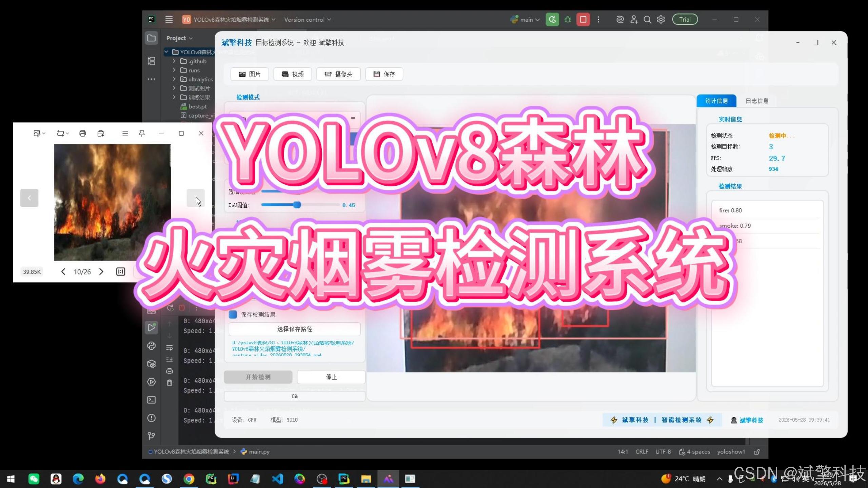Toggle read-only lock in PyCharm status bar
Viewport: 868px width, 488px height.
757,452
